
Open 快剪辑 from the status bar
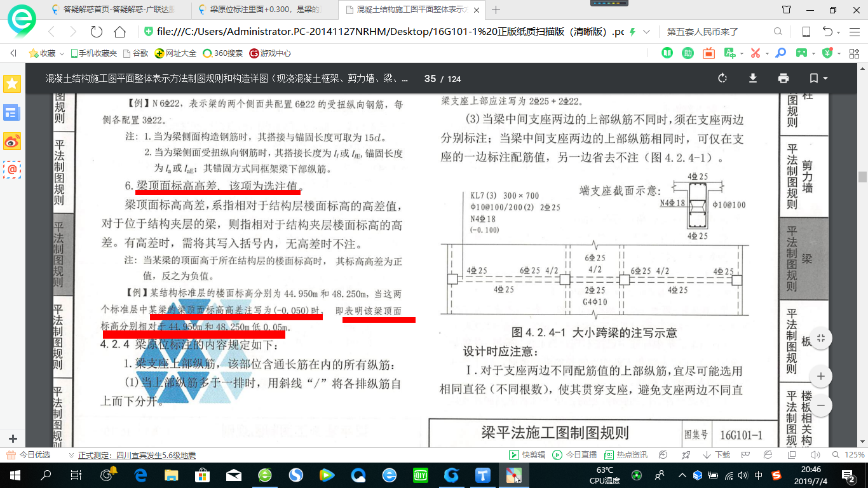(527, 455)
